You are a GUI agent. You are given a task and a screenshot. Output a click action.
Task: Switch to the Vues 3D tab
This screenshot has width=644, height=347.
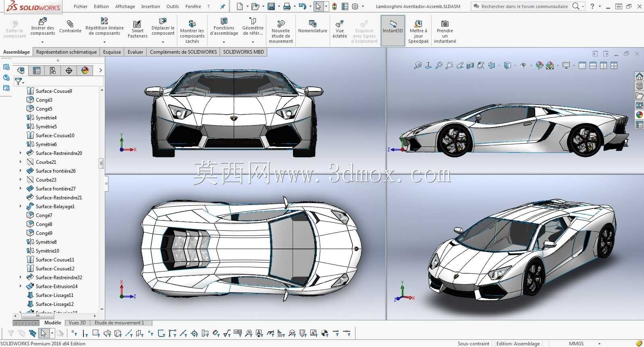[x=77, y=323]
